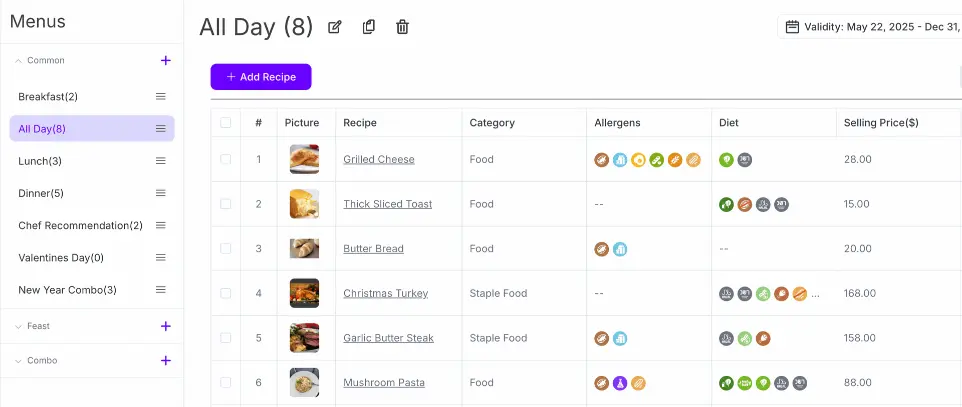Expand the Combo menu group
The image size is (962, 407).
[x=18, y=361]
